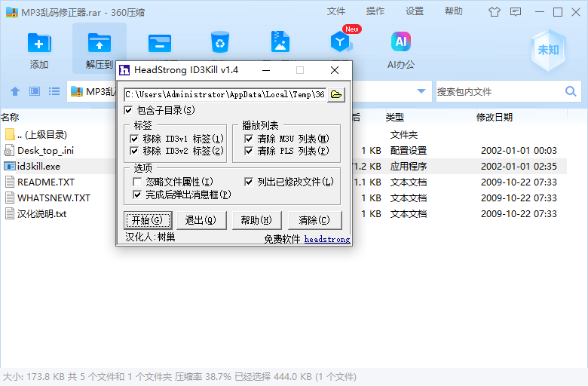Open the 操作 menu
588x386 pixels.
pyautogui.click(x=375, y=11)
